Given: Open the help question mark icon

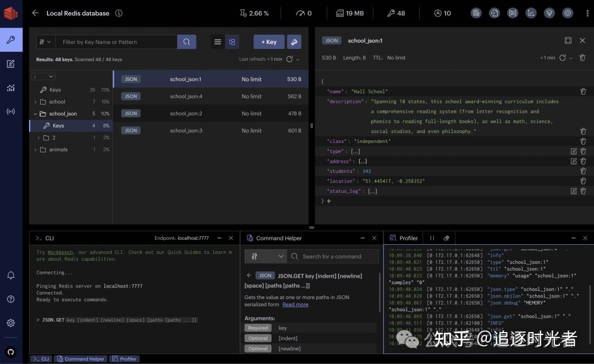Looking at the screenshot, I should [11, 299].
